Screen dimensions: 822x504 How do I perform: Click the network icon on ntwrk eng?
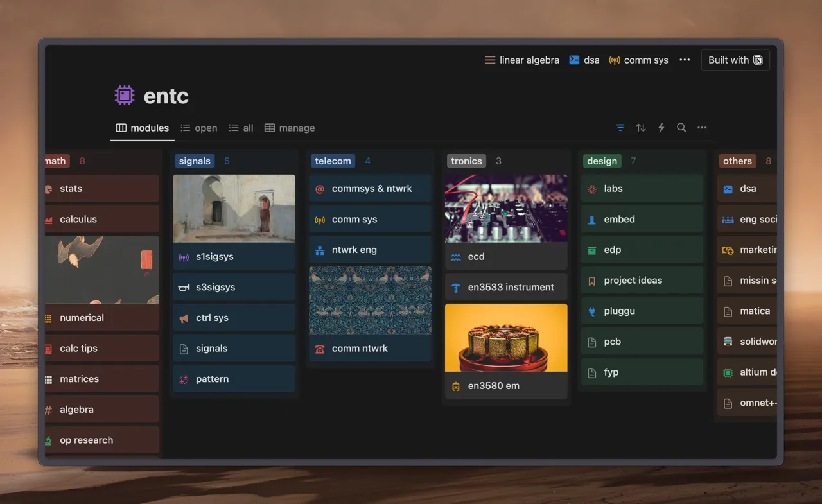point(320,250)
